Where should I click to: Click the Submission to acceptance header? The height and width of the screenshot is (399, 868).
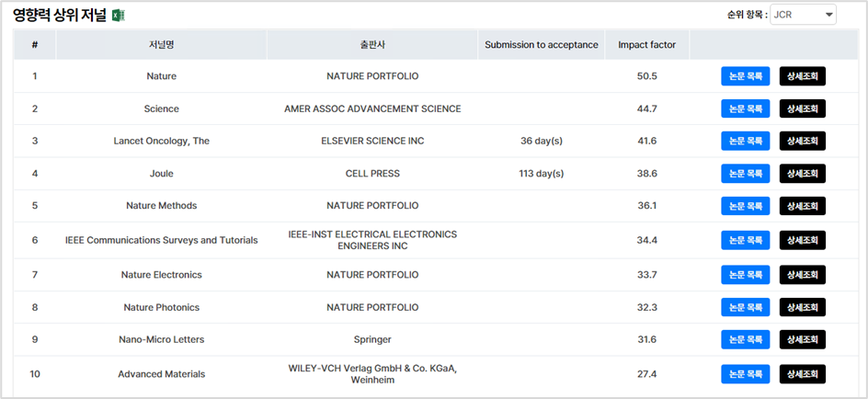[x=542, y=45]
